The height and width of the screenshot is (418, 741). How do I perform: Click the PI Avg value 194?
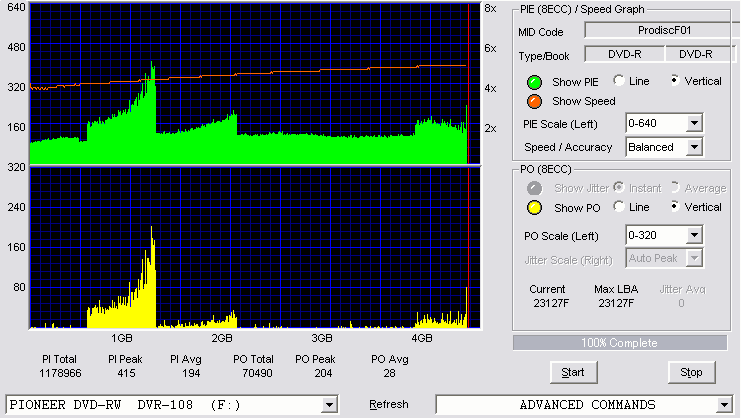191,373
